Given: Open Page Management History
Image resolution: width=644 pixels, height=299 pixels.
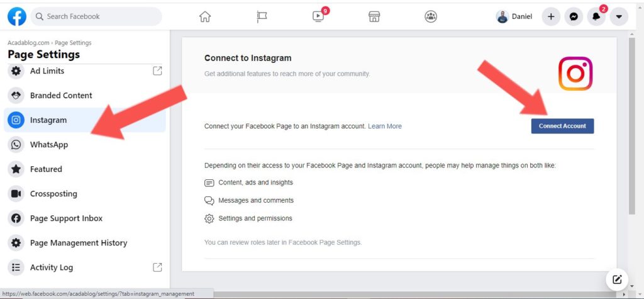Looking at the screenshot, I should coord(85,242).
